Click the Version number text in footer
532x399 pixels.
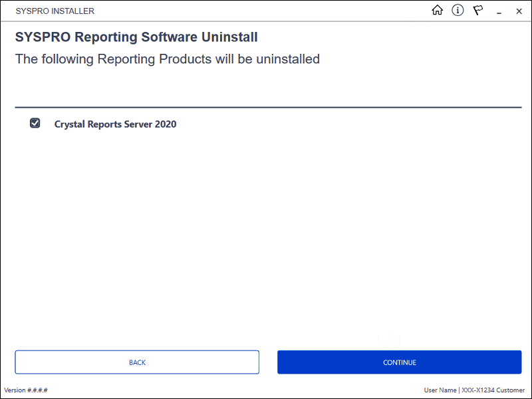[26, 390]
